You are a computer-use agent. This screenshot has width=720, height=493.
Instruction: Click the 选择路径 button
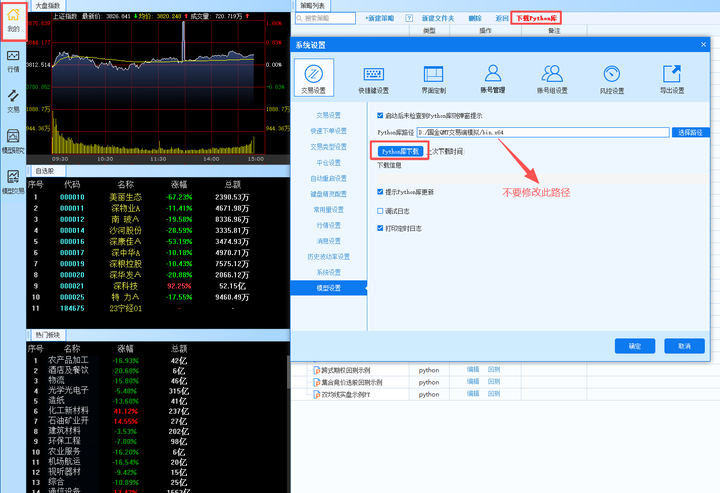(x=690, y=132)
